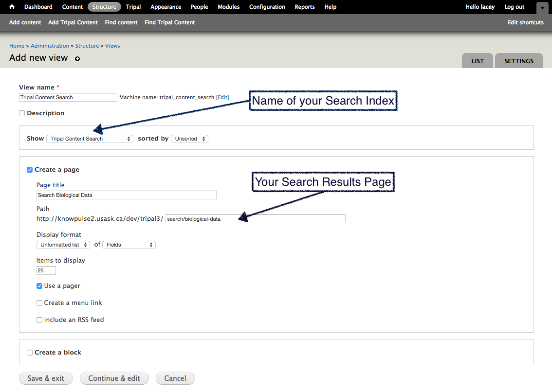This screenshot has width=552, height=392.
Task: Switch to the List tab
Action: coord(477,61)
